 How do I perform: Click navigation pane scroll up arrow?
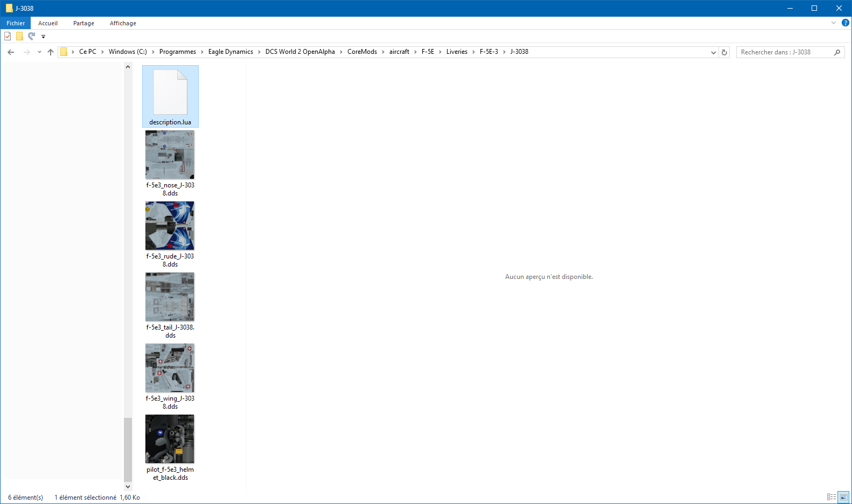(x=128, y=67)
